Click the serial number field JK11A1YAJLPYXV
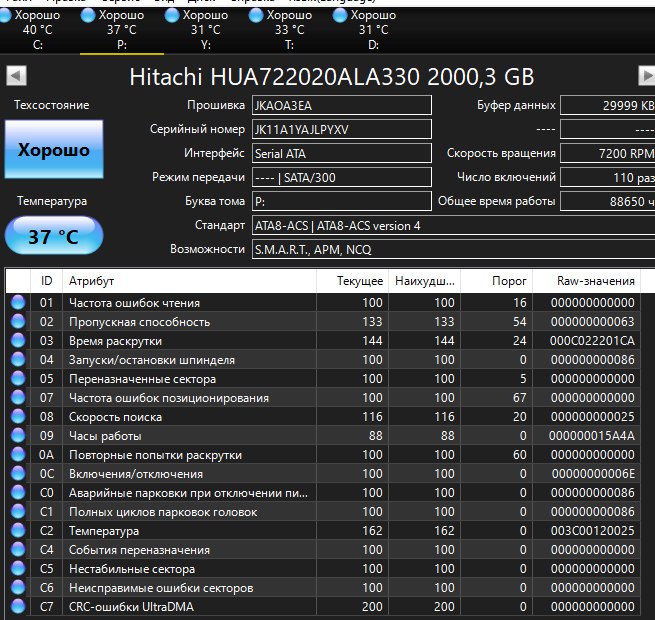 (342, 129)
